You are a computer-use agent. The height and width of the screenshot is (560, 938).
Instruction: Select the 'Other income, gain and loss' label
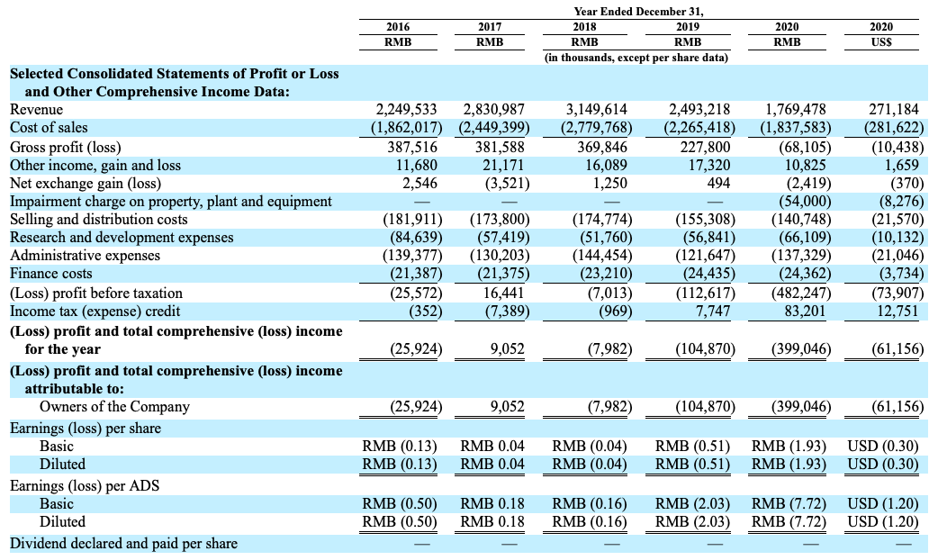click(x=95, y=165)
